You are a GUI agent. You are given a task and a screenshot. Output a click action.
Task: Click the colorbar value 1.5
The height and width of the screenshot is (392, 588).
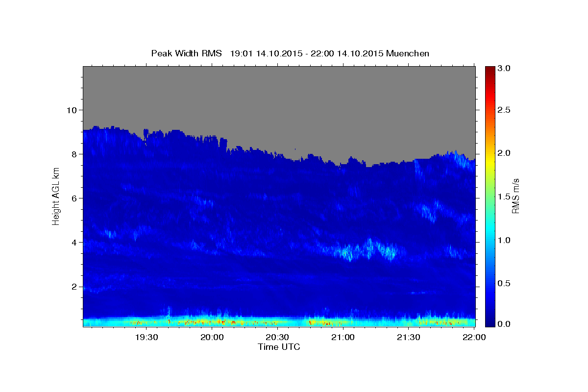click(x=504, y=196)
